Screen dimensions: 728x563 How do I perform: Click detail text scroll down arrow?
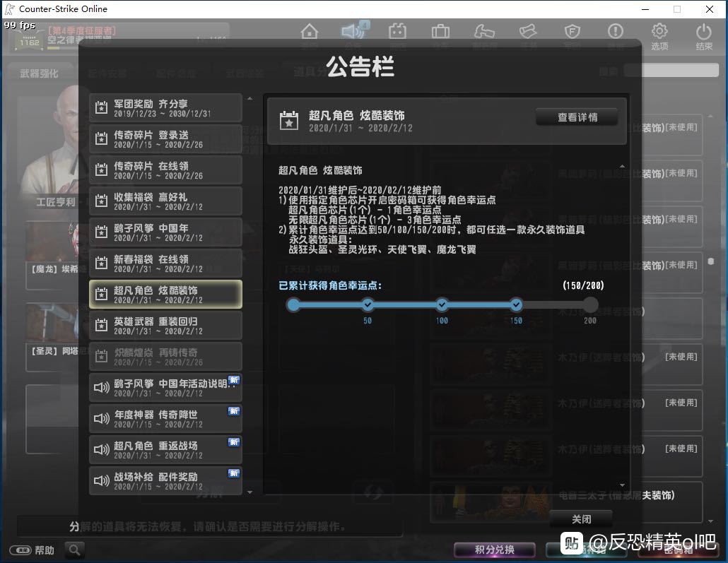(x=622, y=485)
